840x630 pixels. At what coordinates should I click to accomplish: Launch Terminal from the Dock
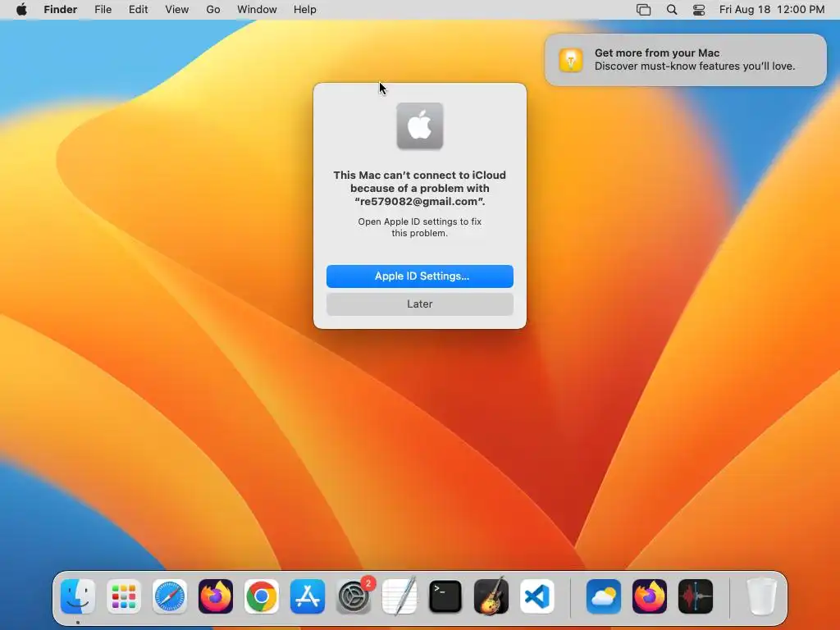click(x=445, y=596)
